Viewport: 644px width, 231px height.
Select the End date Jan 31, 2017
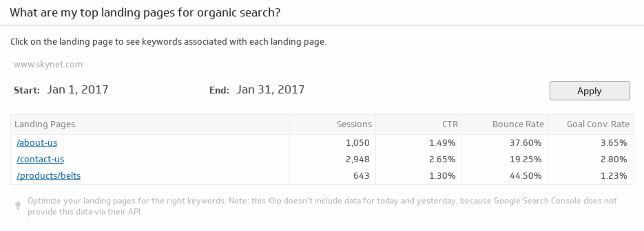[270, 90]
